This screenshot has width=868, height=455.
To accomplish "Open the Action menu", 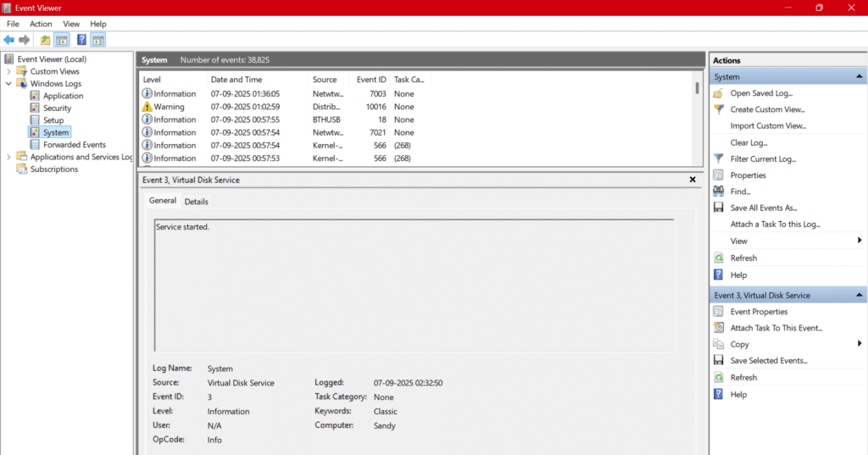I will pos(41,24).
